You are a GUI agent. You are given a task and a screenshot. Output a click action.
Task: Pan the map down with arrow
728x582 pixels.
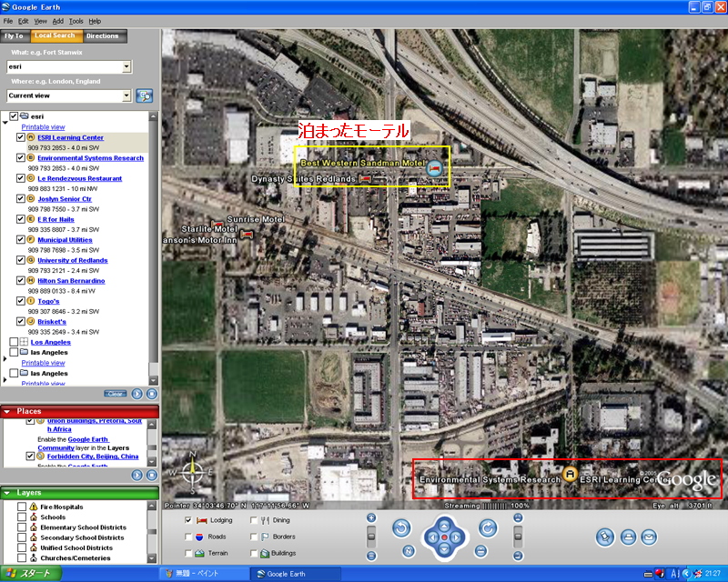444,549
